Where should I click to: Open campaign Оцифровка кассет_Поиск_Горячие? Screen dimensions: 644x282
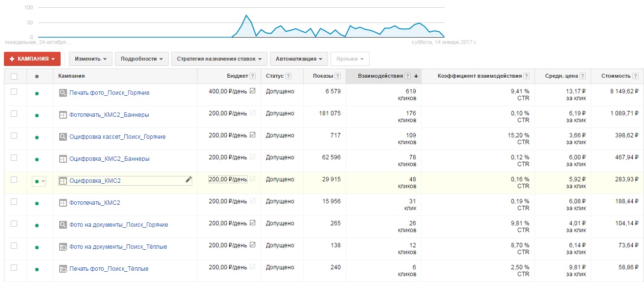tap(117, 137)
